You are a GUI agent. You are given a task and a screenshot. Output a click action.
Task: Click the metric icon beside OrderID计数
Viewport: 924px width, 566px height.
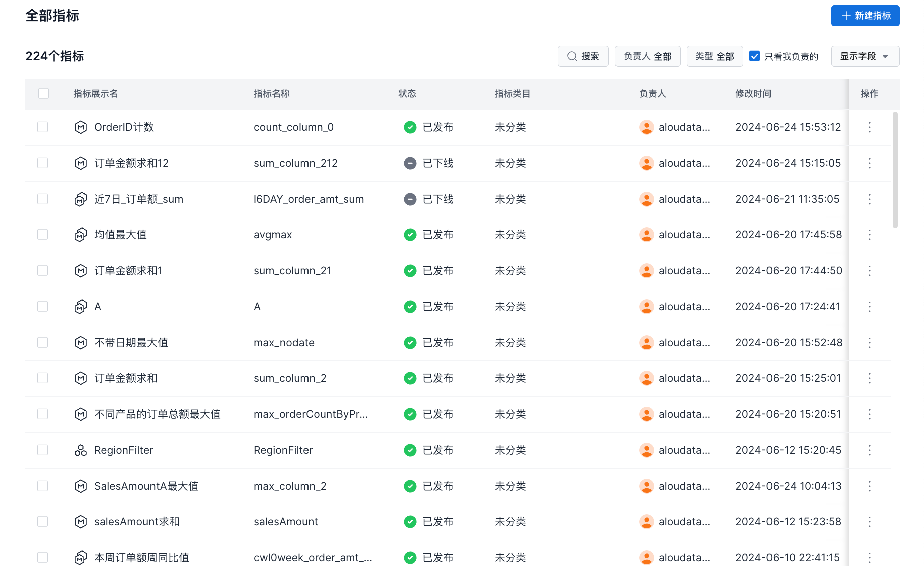tap(80, 127)
